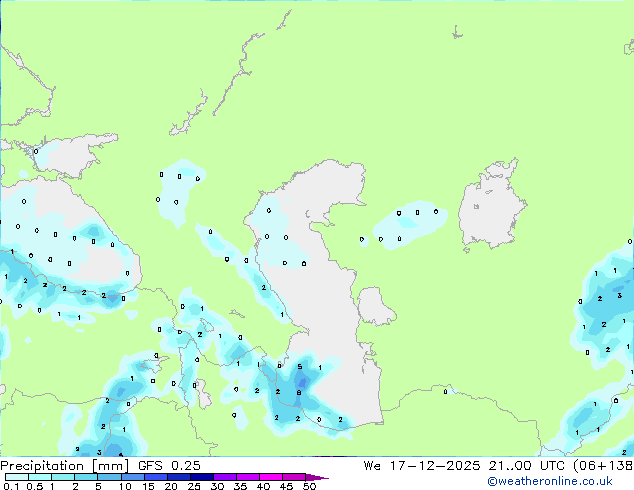Click the '30' legend scale label
Screen dimensions: 634x490
pyautogui.click(x=218, y=486)
